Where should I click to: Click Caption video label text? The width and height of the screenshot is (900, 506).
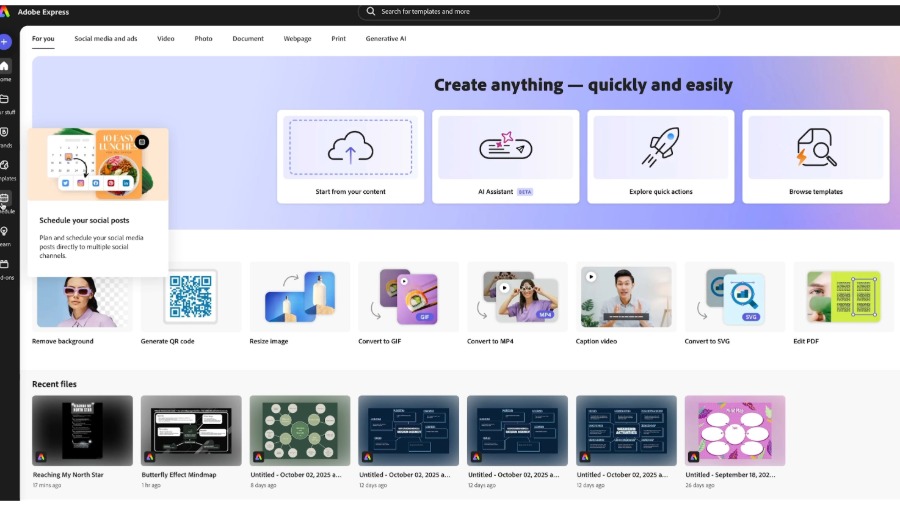(596, 341)
